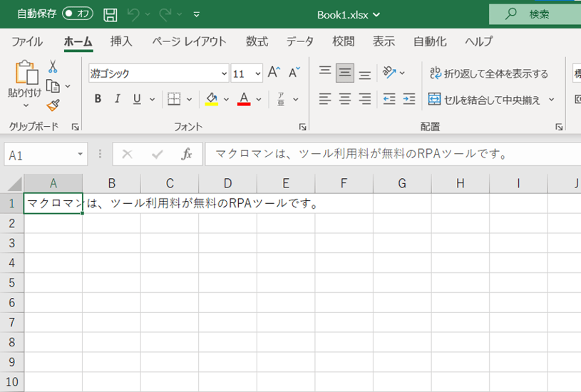Click the Borders icon
Image resolution: width=581 pixels, height=392 pixels.
[x=174, y=99]
